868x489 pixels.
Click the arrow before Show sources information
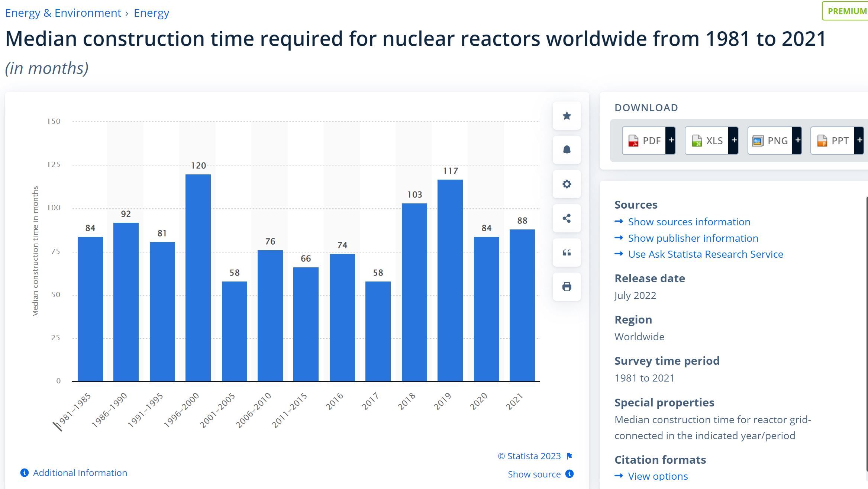coord(619,222)
